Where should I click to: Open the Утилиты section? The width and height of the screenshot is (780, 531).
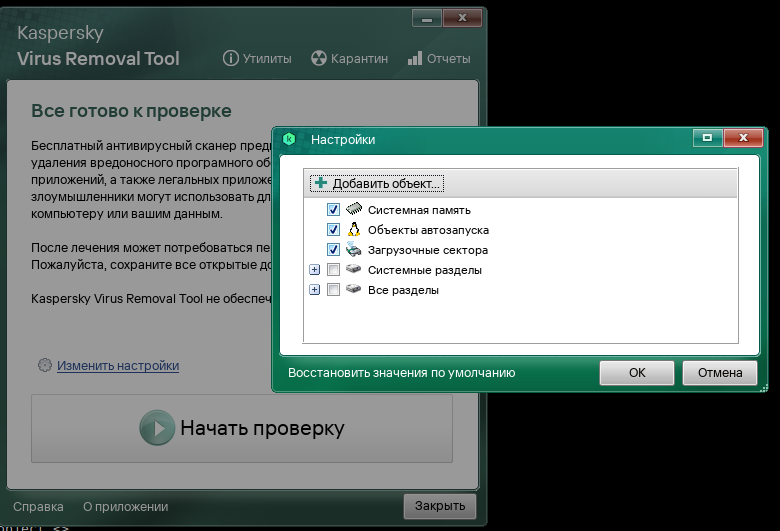coord(257,59)
